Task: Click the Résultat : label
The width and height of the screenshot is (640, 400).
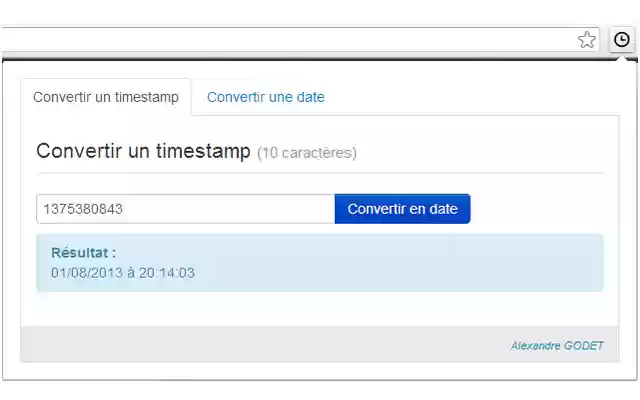Action: [84, 253]
